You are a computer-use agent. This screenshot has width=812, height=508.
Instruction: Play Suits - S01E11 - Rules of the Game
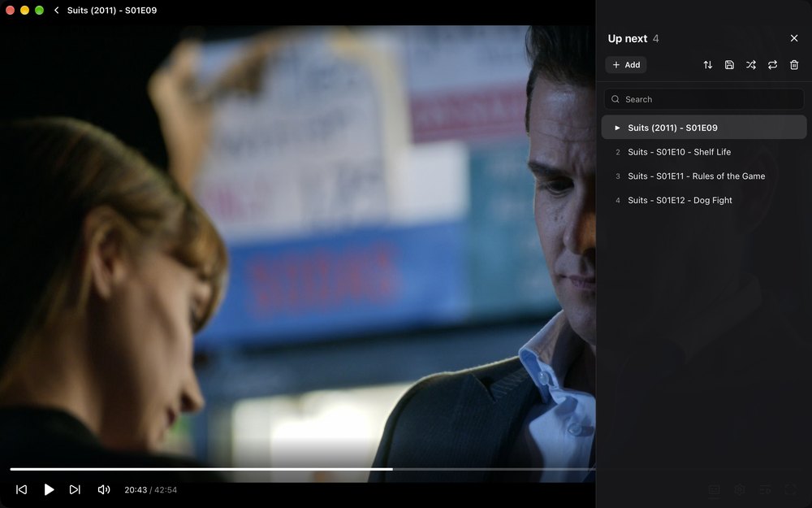[704, 176]
